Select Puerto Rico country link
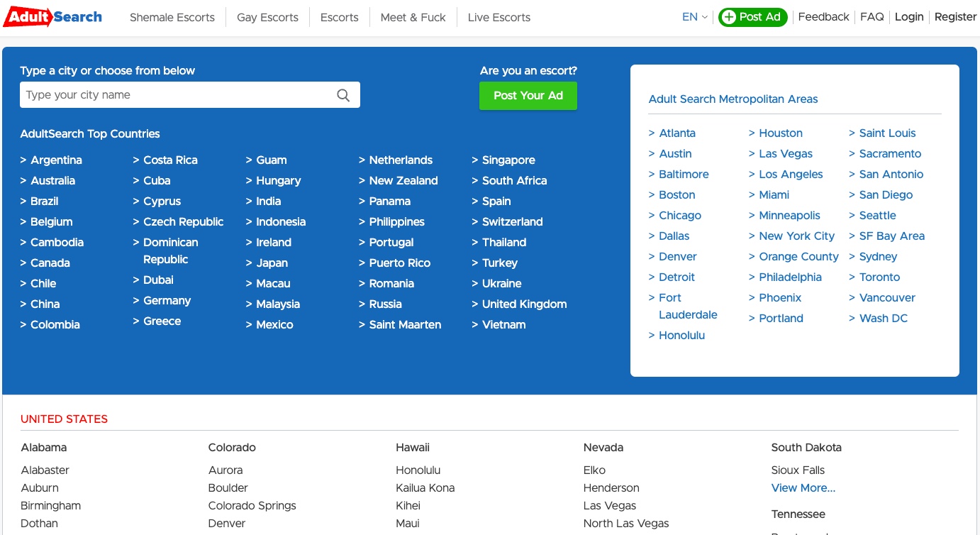This screenshot has height=535, width=980. click(399, 263)
